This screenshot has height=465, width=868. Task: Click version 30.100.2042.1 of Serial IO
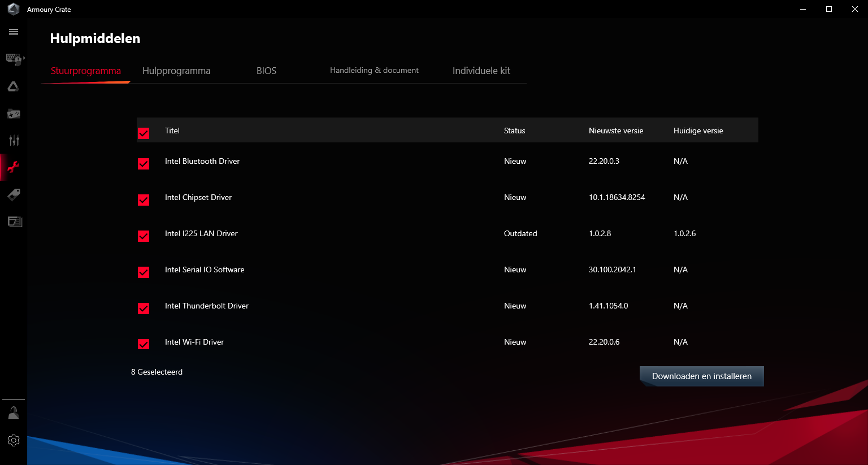613,270
